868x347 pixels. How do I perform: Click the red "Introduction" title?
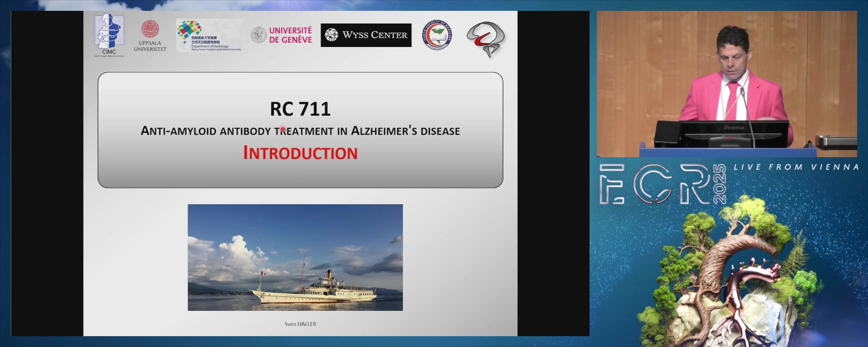300,153
